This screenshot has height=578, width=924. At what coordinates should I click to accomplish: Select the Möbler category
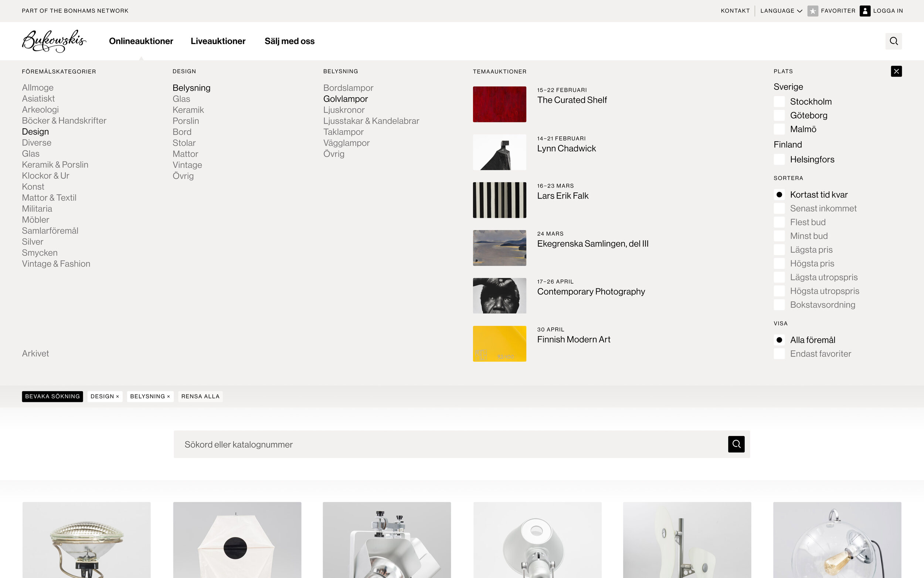coord(35,219)
